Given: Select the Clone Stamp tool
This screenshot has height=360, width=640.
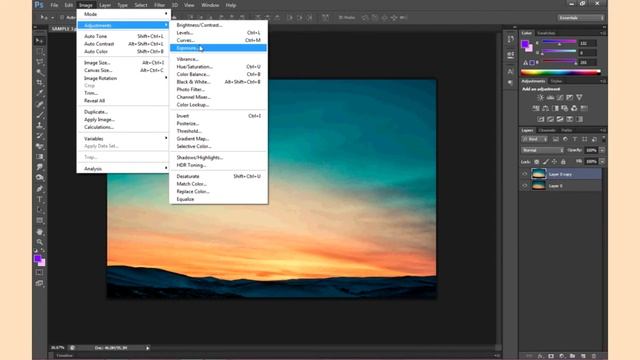Looking at the screenshot, I should coord(40,125).
